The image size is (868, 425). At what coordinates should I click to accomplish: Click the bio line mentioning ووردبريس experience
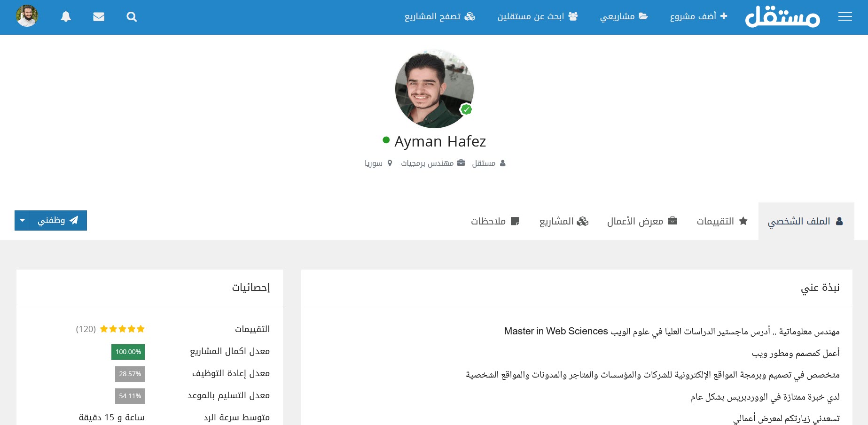click(x=765, y=397)
